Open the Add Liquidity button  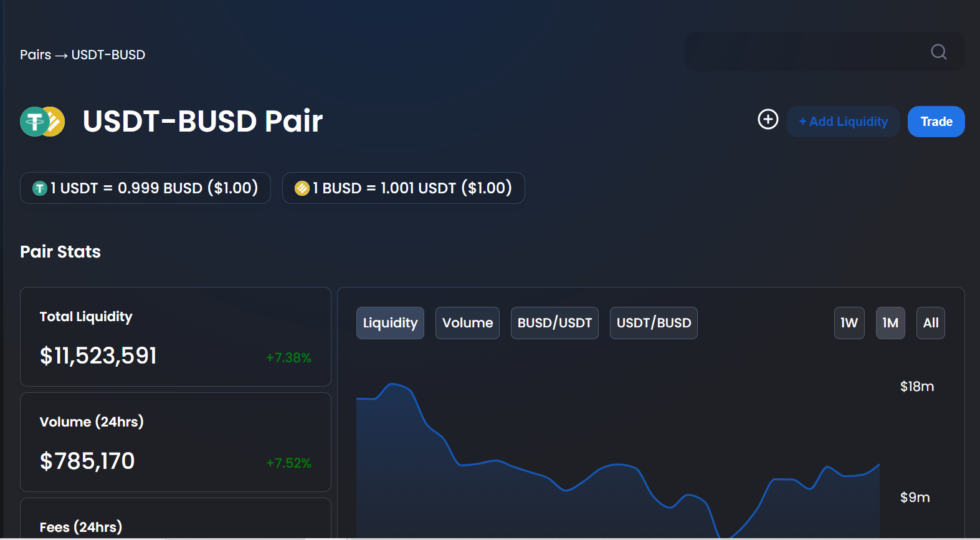pyautogui.click(x=844, y=122)
